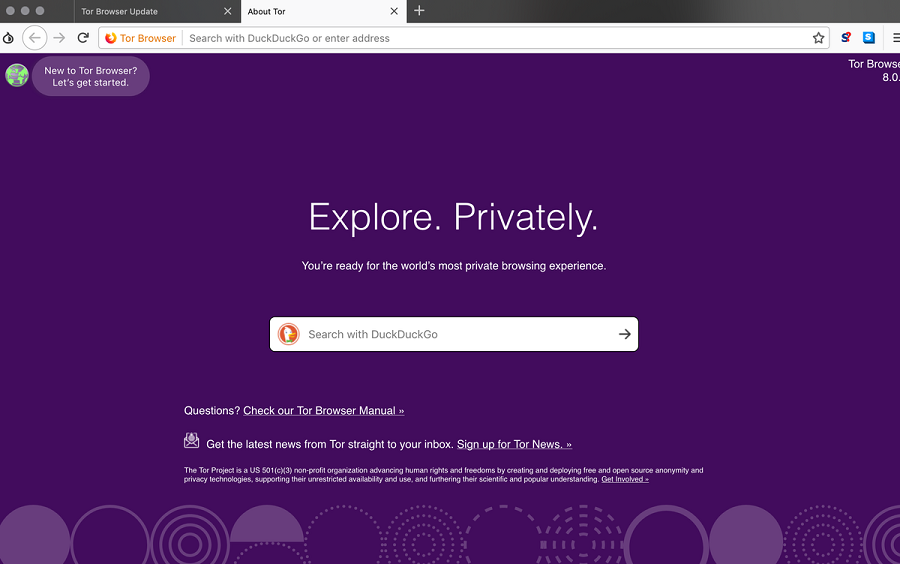900x564 pixels.
Task: Click the Tor Browser label in address bar
Action: 148,38
